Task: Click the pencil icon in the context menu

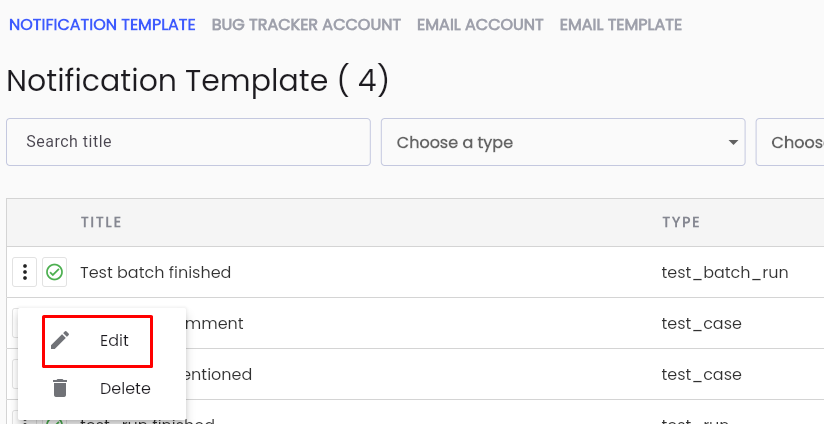Action: tap(60, 340)
